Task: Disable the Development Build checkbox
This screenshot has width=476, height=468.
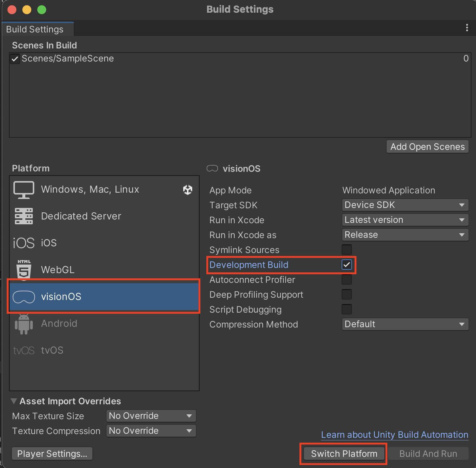Action: (346, 265)
